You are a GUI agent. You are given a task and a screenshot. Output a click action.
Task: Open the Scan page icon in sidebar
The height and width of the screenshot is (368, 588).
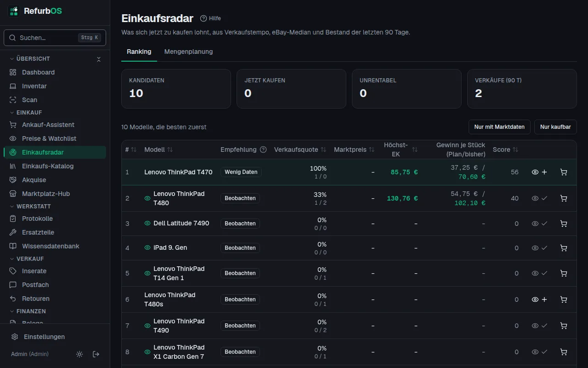(x=13, y=100)
